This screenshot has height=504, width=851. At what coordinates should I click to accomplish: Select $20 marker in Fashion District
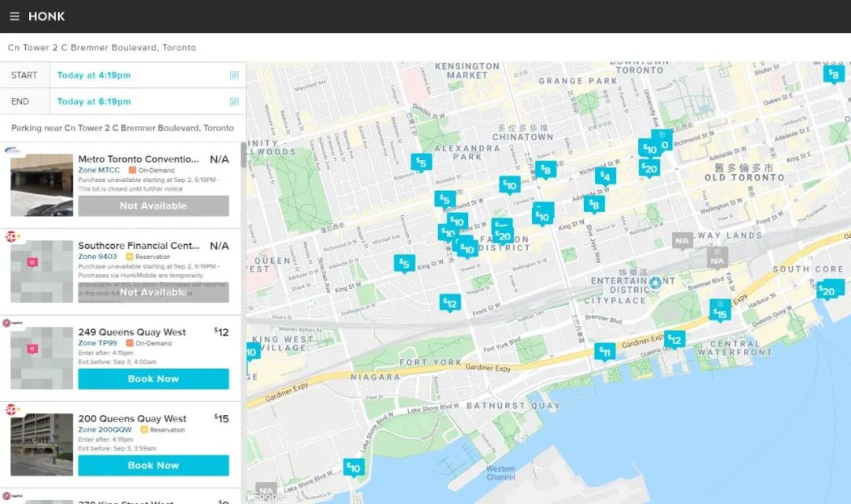tap(503, 236)
